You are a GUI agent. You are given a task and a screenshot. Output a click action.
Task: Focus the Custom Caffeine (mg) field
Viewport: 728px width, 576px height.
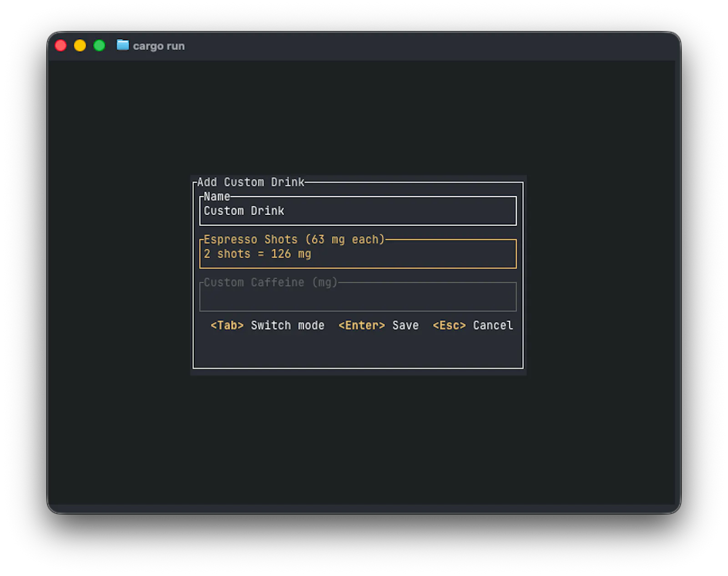coord(358,296)
